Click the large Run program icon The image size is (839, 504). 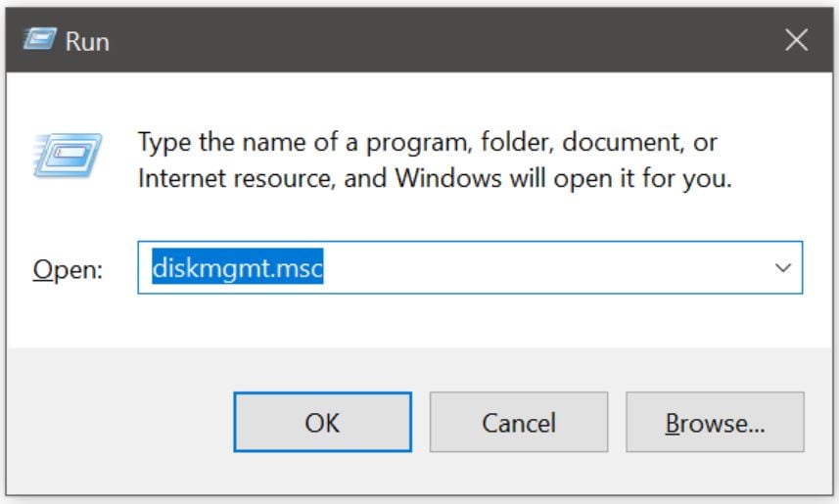(66, 157)
